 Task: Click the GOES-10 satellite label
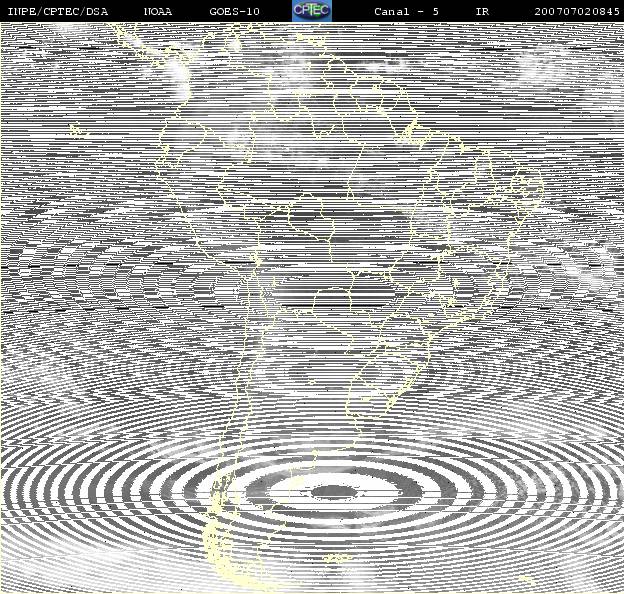234,12
